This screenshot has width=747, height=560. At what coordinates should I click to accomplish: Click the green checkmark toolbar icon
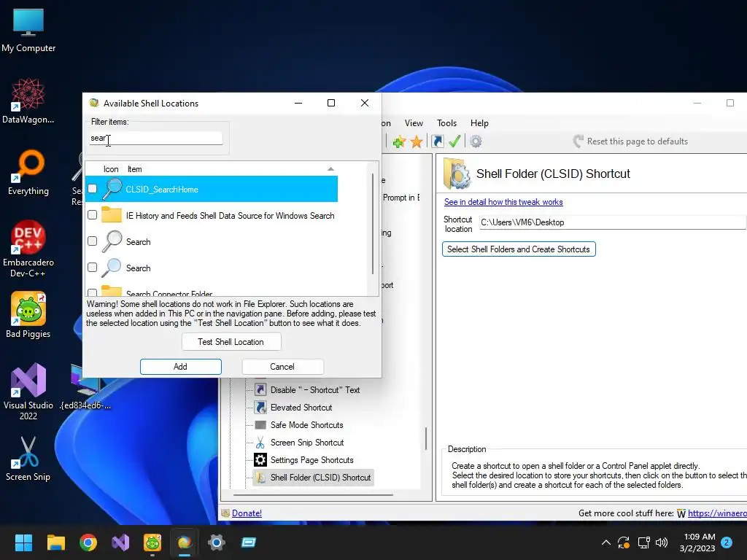454,141
